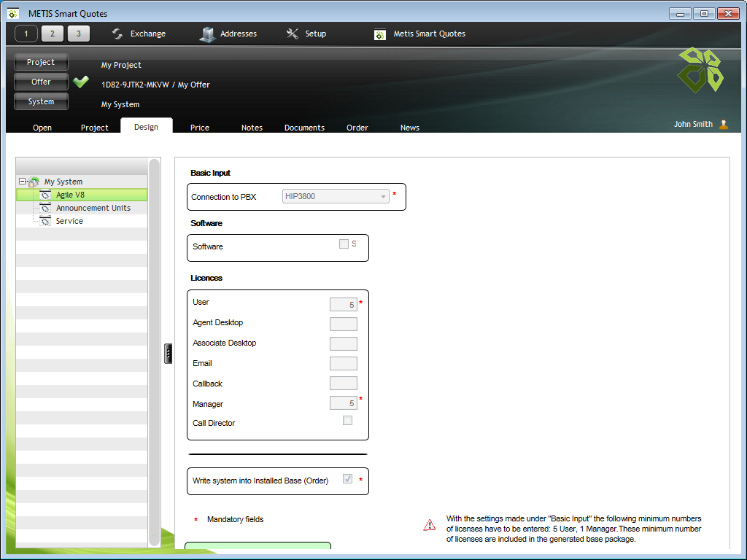This screenshot has height=560, width=747.
Task: Go to the Notes tab
Action: tap(252, 128)
